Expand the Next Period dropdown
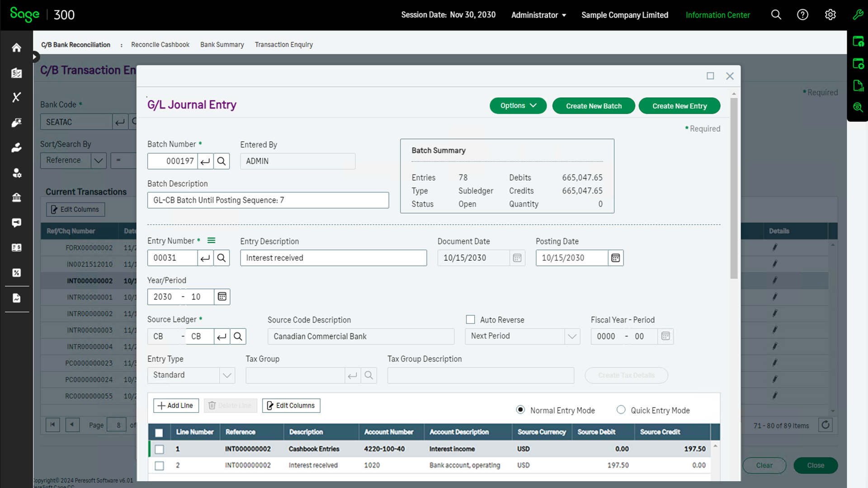The image size is (868, 488). coord(572,336)
